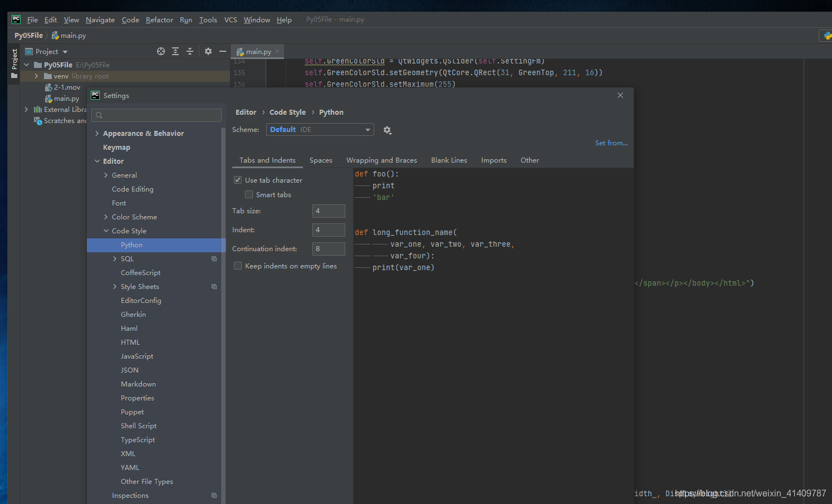Click the Indent input field
Viewport: 832px width, 504px height.
(x=329, y=229)
